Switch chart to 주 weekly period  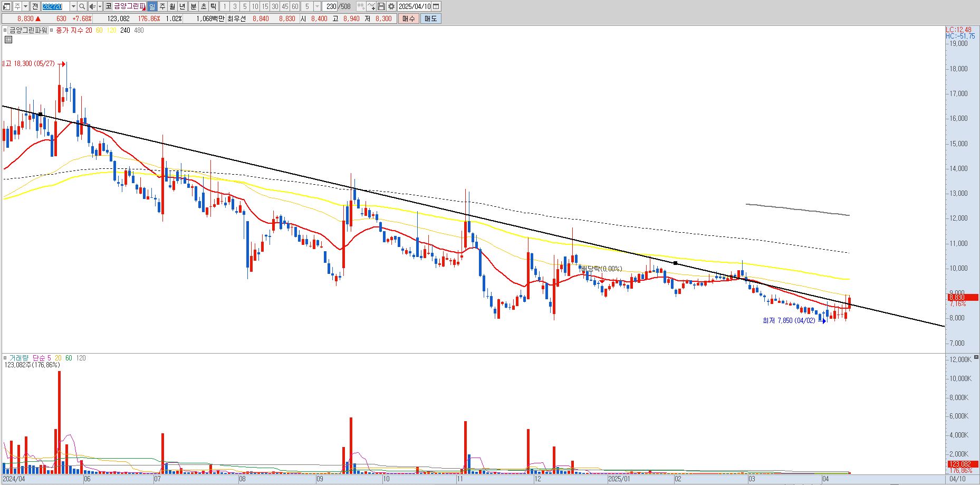pos(162,6)
